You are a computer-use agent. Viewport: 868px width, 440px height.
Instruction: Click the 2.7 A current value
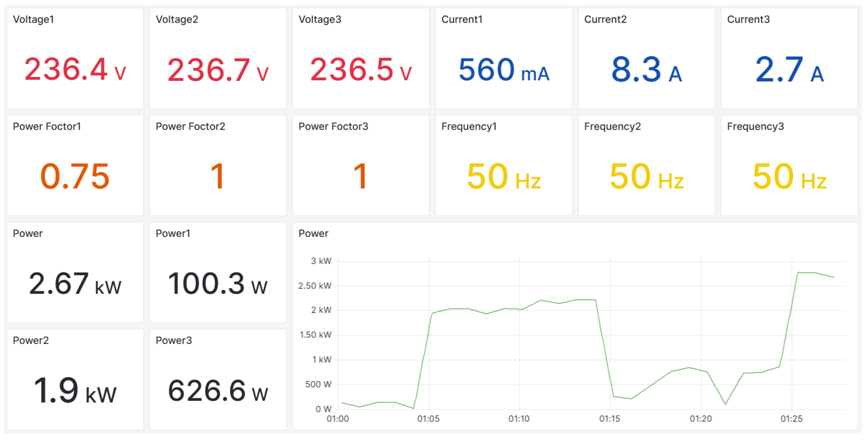[790, 69]
